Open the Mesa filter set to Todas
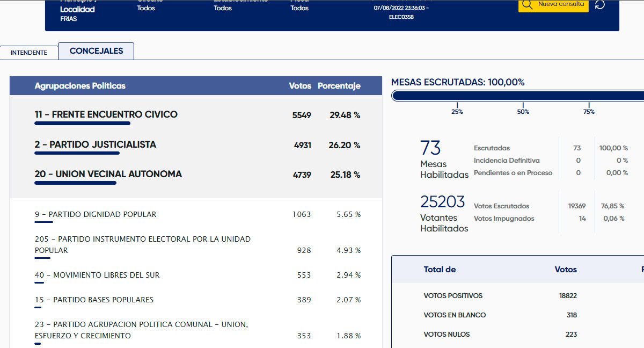This screenshot has width=644, height=348. point(299,8)
